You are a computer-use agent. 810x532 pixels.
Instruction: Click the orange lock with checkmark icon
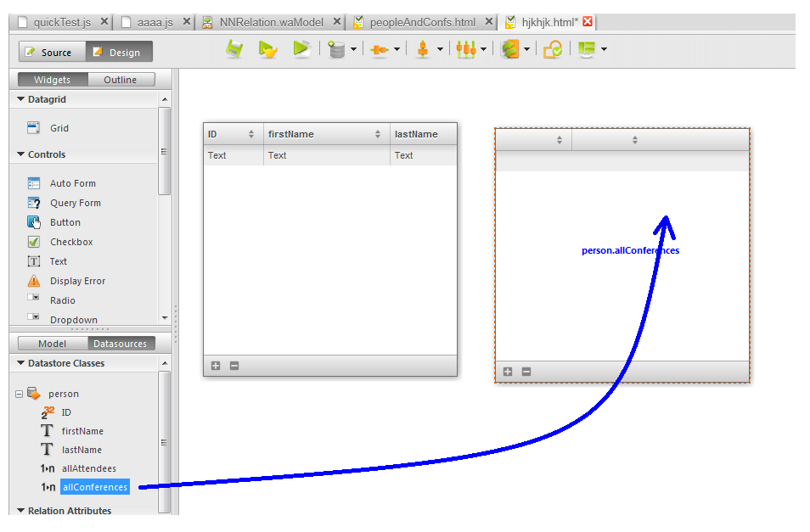pyautogui.click(x=553, y=50)
